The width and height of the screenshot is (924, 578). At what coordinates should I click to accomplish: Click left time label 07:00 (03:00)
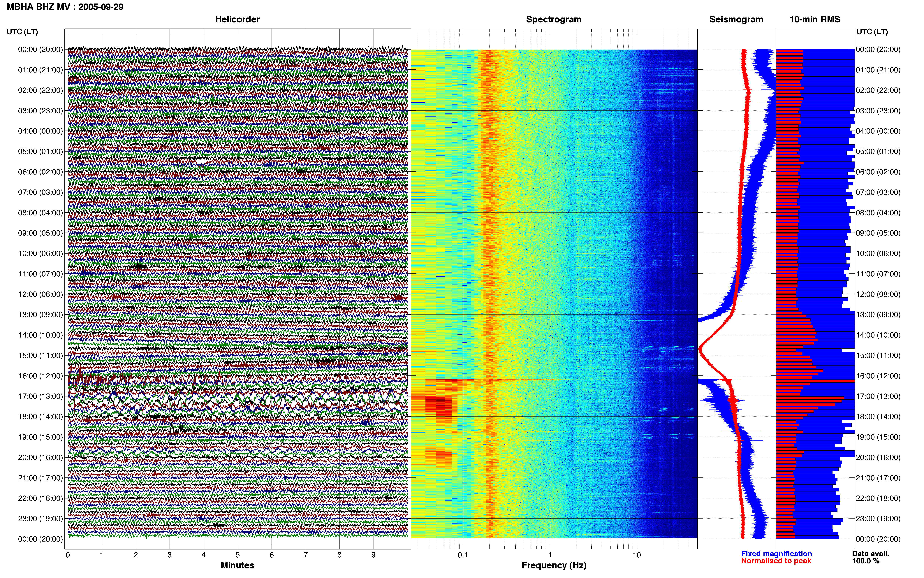click(41, 192)
